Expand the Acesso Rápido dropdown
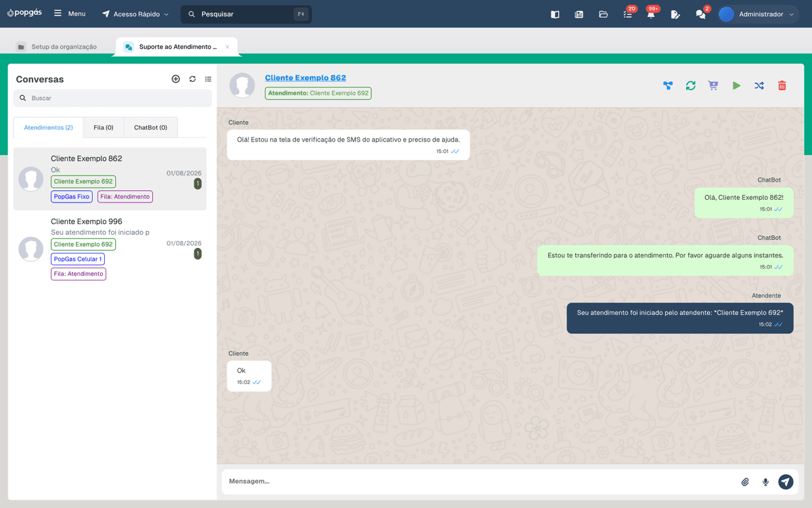This screenshot has height=508, width=812. tap(135, 14)
